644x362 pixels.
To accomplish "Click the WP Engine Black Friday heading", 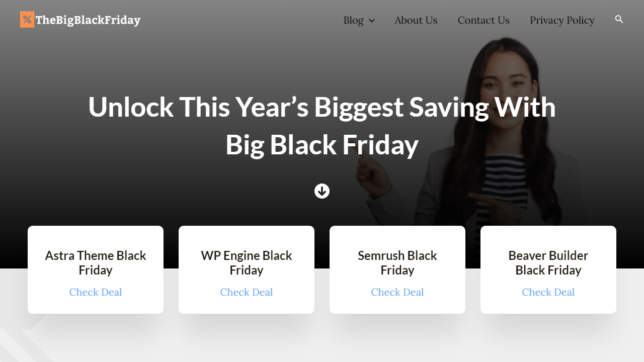I will tap(246, 262).
